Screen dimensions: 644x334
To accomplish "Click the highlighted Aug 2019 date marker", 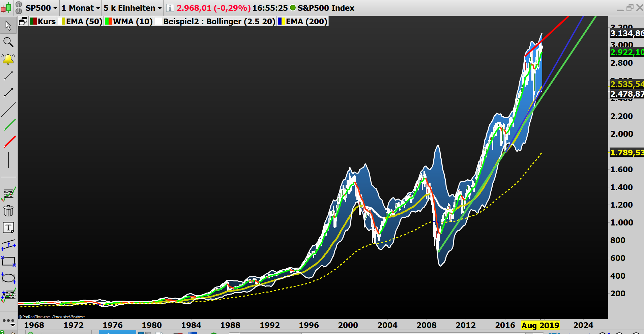I will coord(540,325).
